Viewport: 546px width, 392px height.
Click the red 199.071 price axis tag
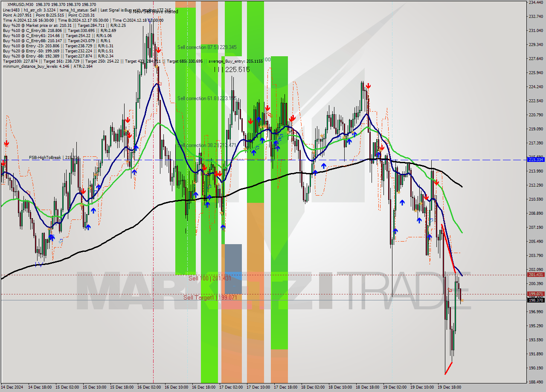536,294
